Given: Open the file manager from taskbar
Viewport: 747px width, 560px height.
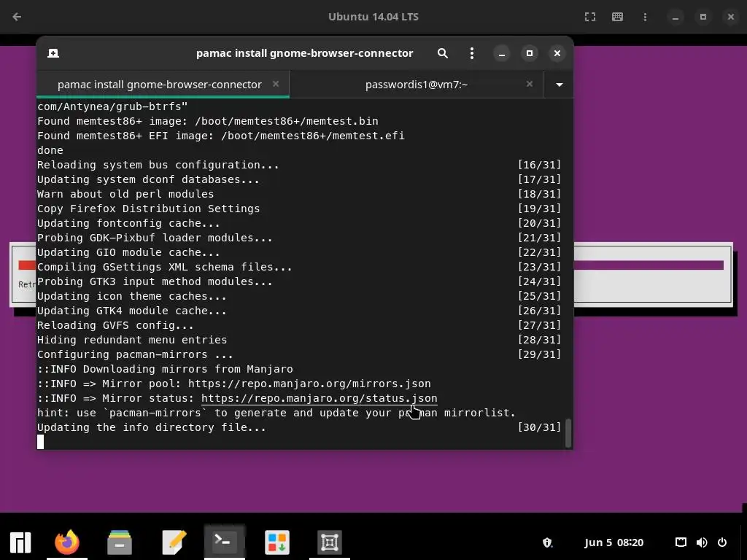Looking at the screenshot, I should tap(119, 542).
